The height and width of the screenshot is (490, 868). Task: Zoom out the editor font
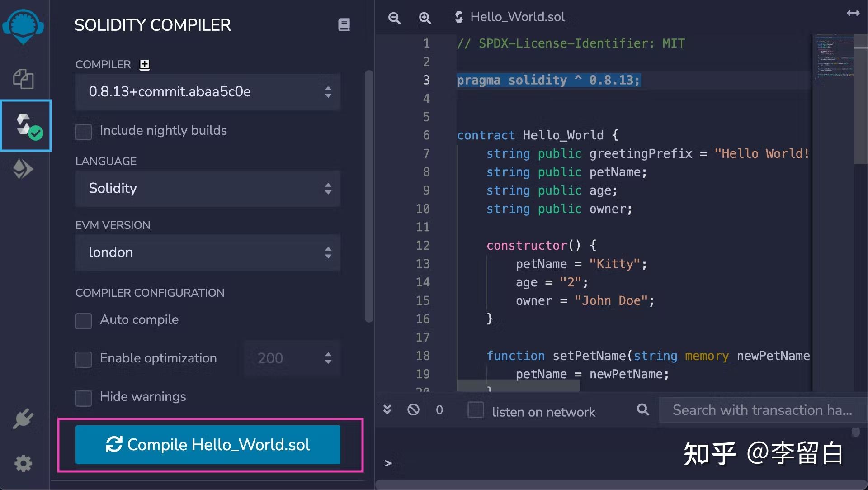point(394,18)
